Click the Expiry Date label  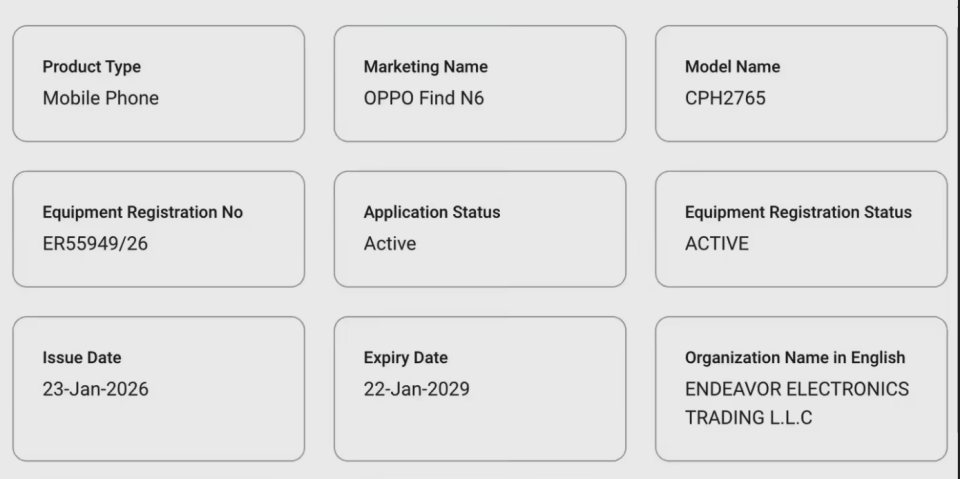coord(405,358)
